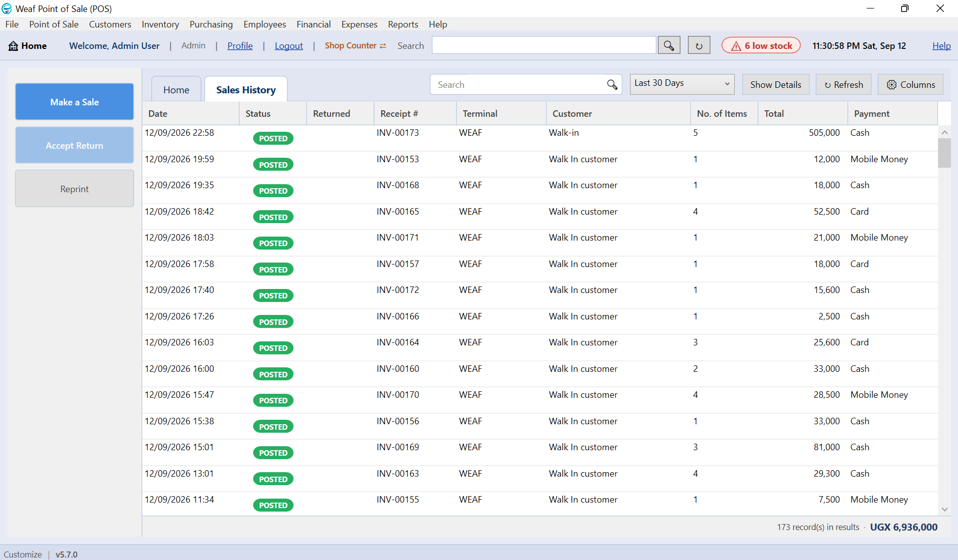Focus the top bar Search field
The image size is (958, 560).
tap(544, 45)
